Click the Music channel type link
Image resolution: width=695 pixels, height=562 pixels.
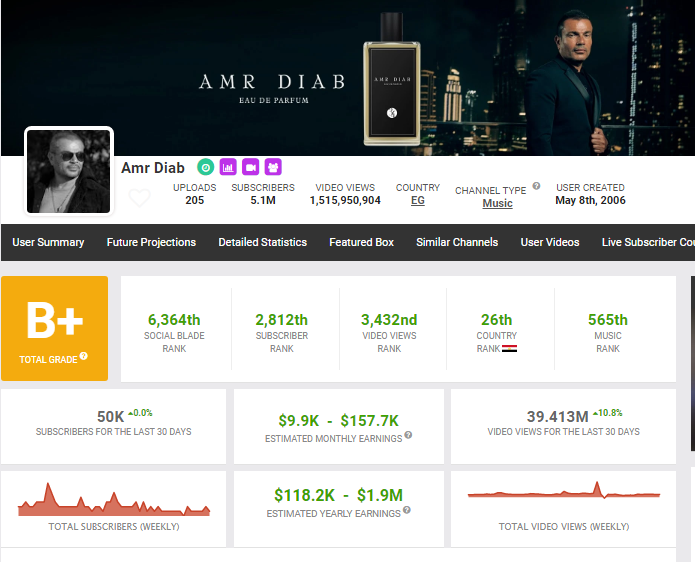click(x=497, y=203)
